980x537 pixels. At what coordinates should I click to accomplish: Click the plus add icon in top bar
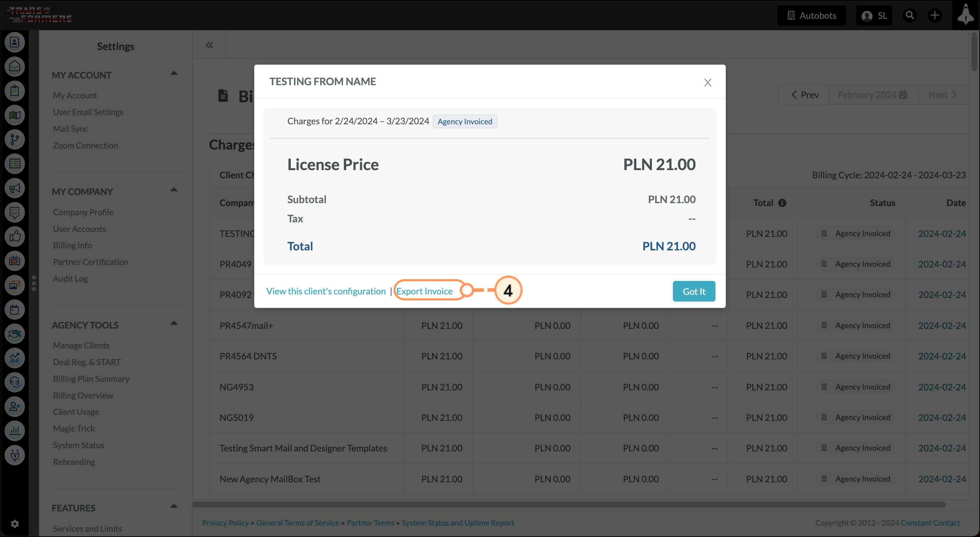coord(935,16)
